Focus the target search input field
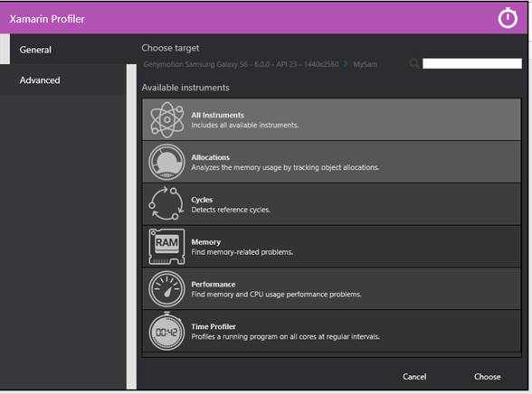The width and height of the screenshot is (532, 394). click(472, 63)
